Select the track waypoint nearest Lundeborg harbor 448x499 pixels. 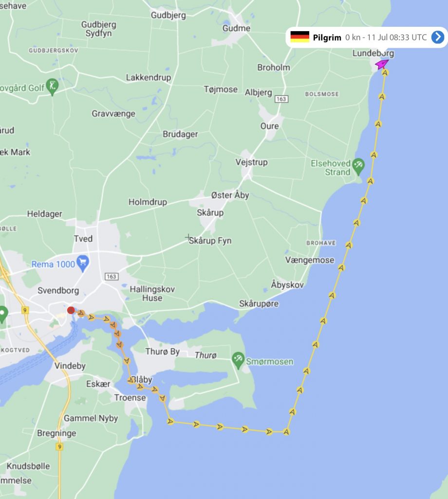coord(385,73)
